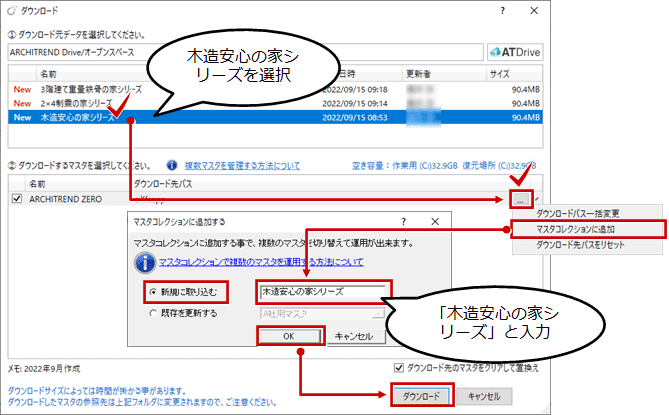Click the ダウンロード window title icon
The image size is (669, 415).
point(12,11)
